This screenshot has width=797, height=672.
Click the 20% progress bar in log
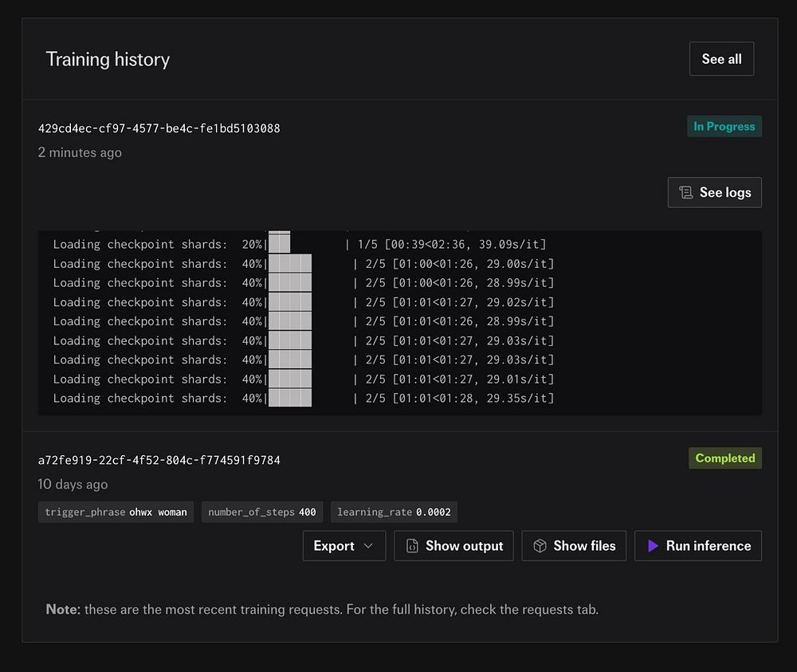point(280,245)
